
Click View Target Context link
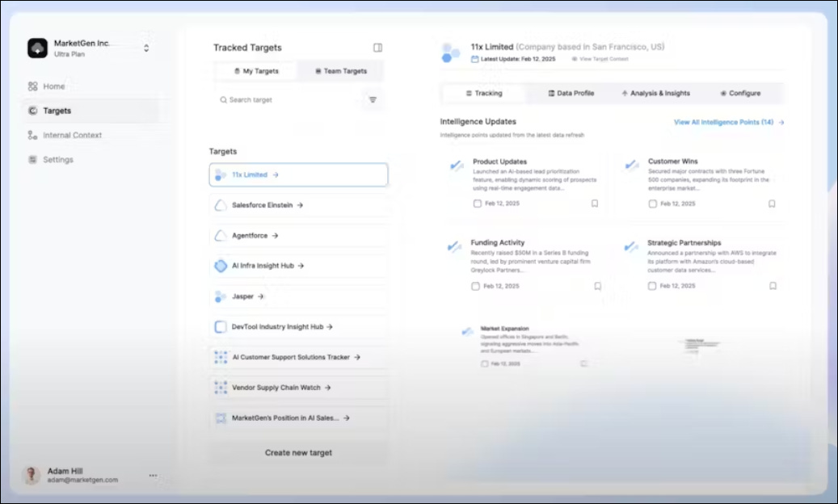tap(600, 59)
